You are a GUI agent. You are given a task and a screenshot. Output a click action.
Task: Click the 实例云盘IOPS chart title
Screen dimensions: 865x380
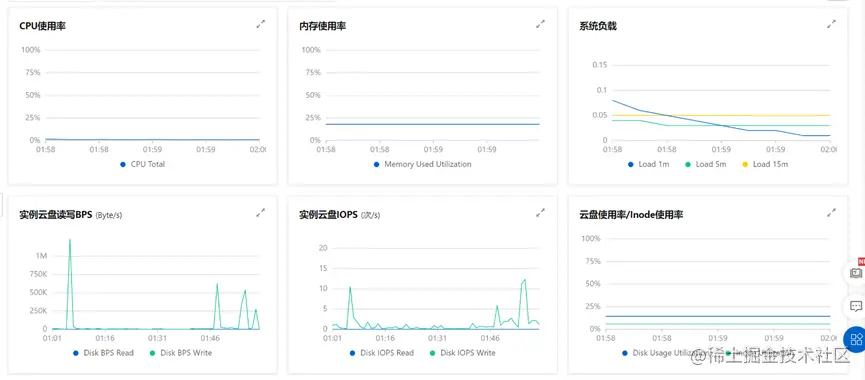(328, 214)
